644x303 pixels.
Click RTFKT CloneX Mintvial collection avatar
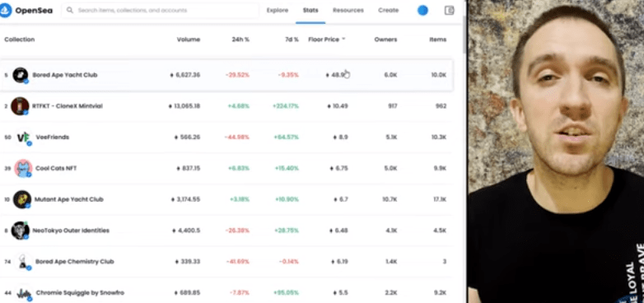(20, 106)
